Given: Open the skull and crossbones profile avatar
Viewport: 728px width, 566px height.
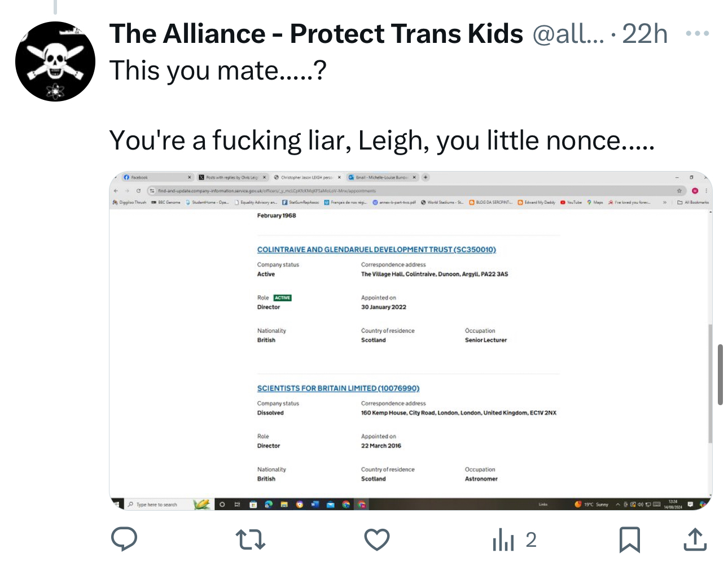Looking at the screenshot, I should (x=55, y=62).
